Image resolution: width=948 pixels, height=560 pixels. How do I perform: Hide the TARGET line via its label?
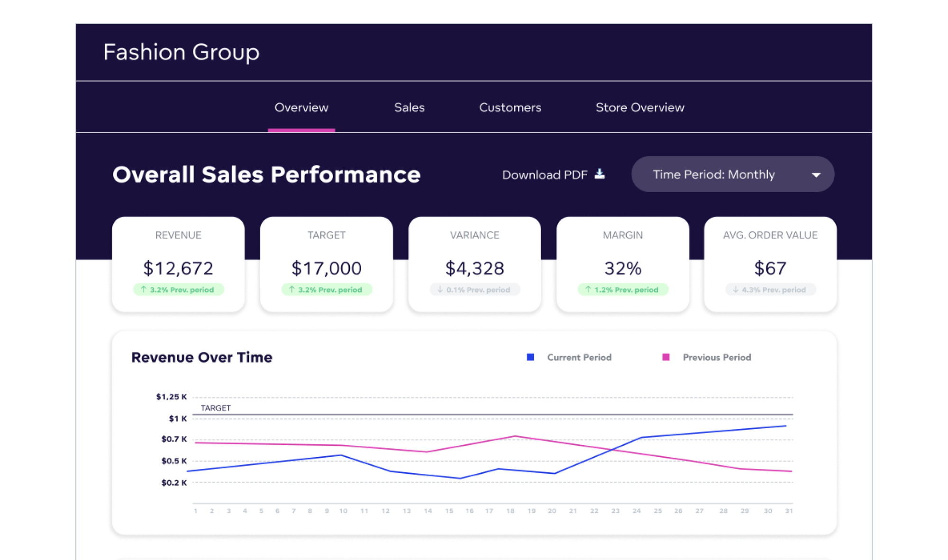coord(216,407)
